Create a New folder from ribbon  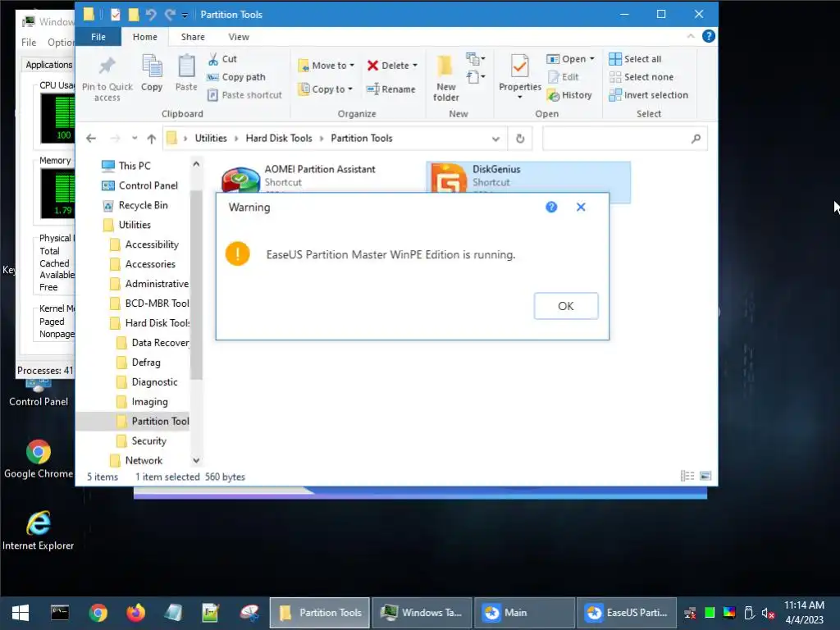445,78
